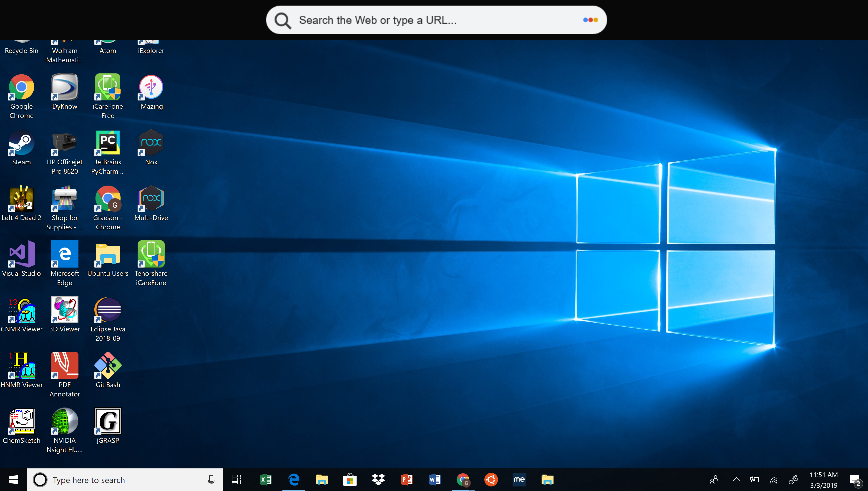Click the taskbar microphone icon
The image size is (868, 491).
click(211, 480)
